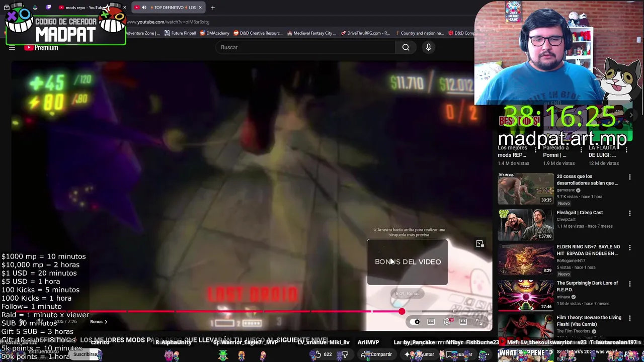Advance the video shelf with next arrow
The width and height of the screenshot is (644, 362).
tap(631, 115)
